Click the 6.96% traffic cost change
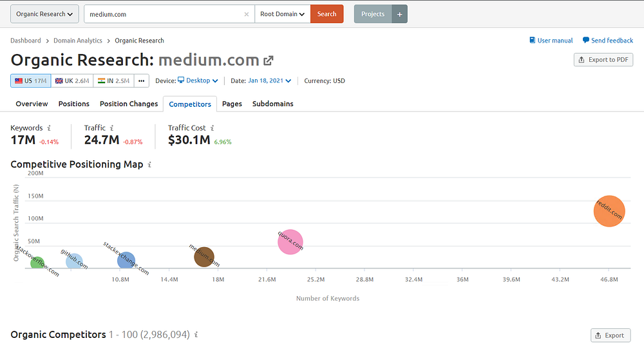Image resolution: width=644 pixels, height=345 pixels. 223,142
